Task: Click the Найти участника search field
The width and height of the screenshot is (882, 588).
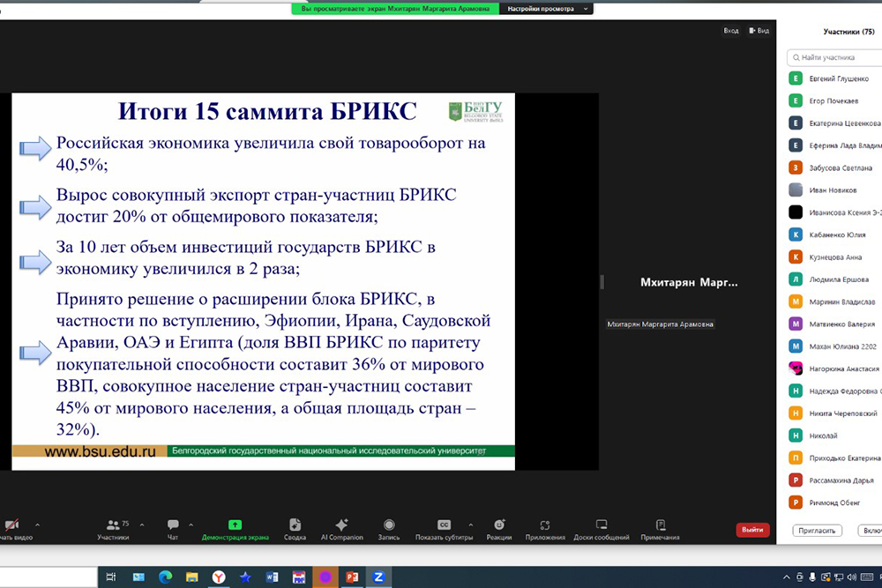Action: (x=833, y=57)
